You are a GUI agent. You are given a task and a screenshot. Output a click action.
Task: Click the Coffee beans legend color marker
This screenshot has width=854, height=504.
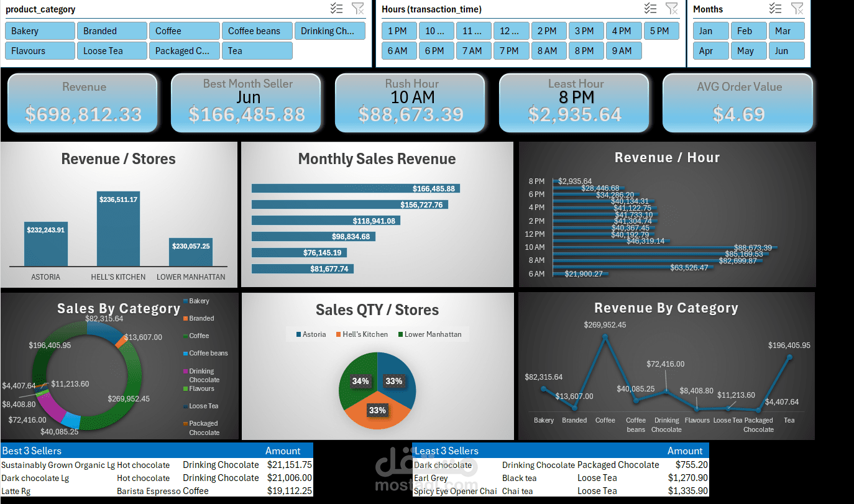point(185,353)
